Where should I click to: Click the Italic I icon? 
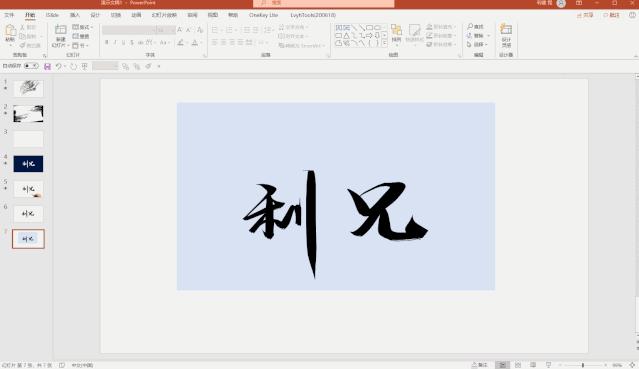[x=115, y=42]
